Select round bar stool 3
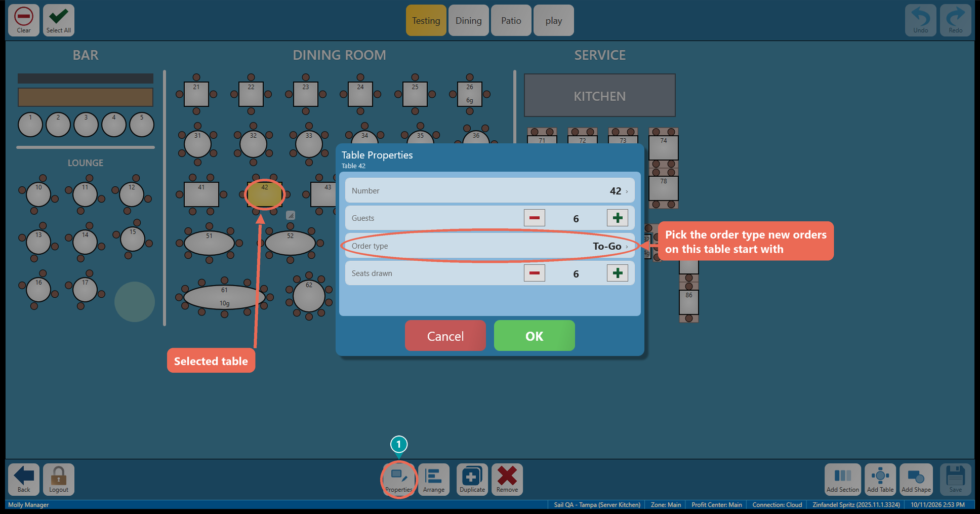 [86, 125]
